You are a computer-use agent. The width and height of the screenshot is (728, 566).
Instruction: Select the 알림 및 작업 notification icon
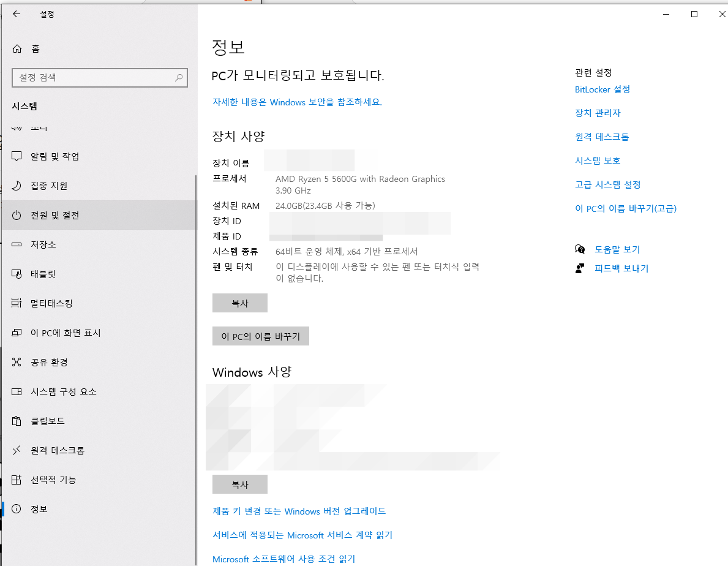tap(17, 156)
